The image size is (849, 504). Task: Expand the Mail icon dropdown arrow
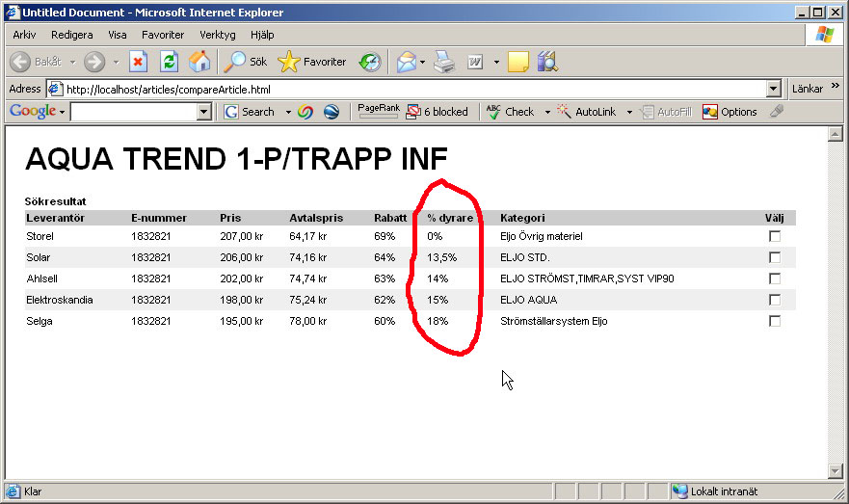coord(422,63)
